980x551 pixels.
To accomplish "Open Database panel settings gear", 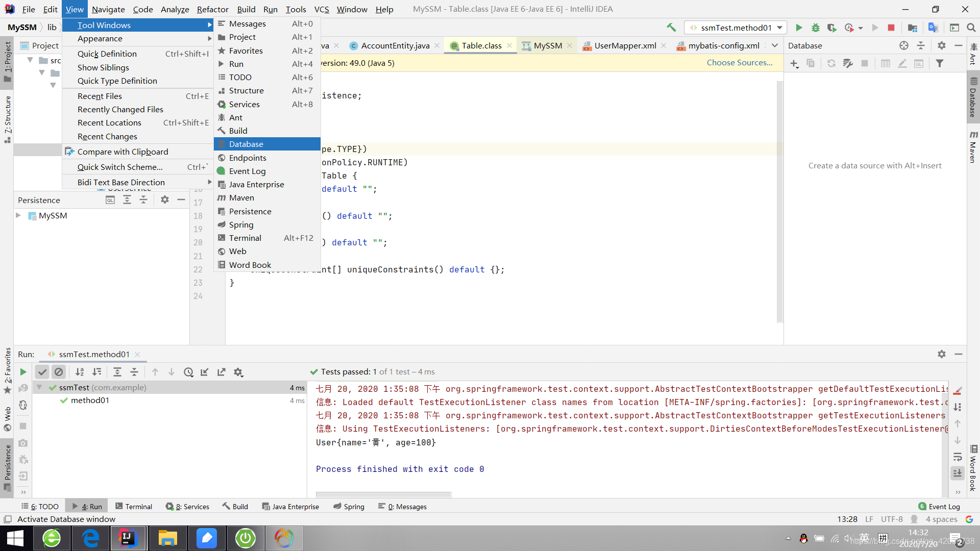I will [x=942, y=45].
